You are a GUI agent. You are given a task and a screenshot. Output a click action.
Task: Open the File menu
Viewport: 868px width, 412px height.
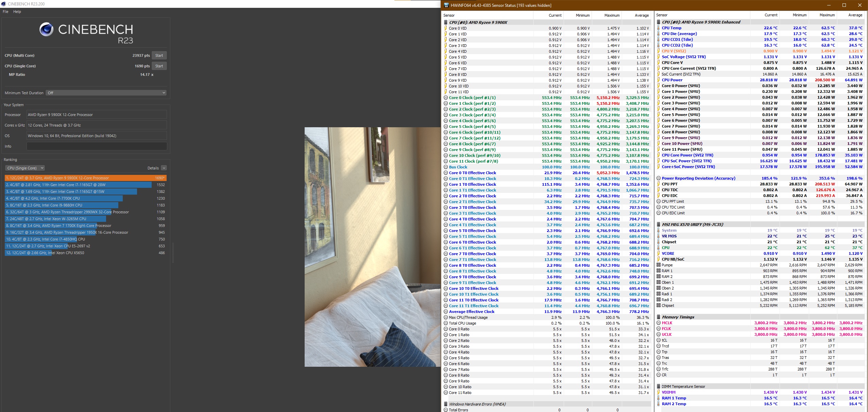point(5,12)
